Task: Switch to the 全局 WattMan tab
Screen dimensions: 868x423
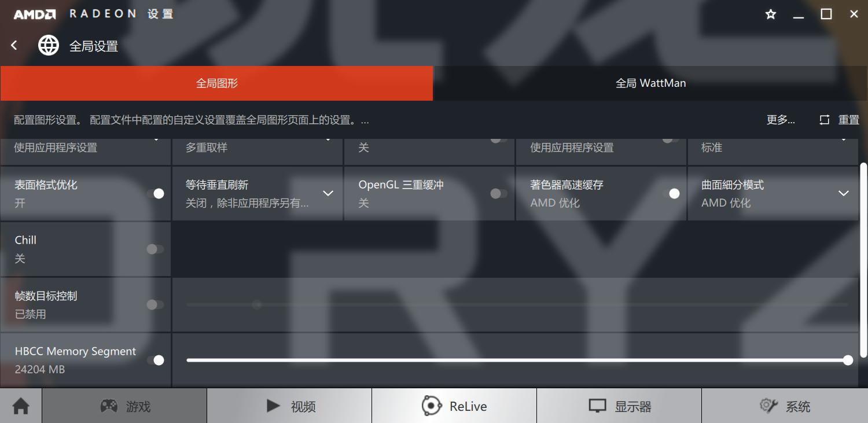Action: [x=650, y=83]
